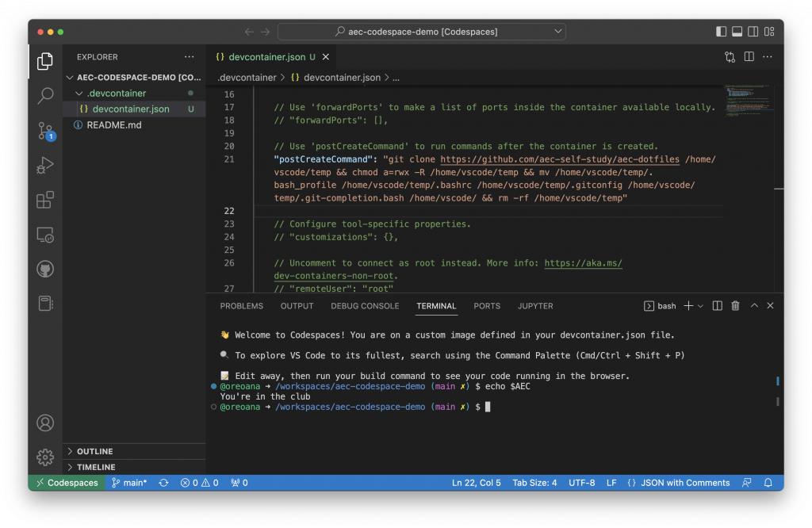Collapse the .devcontainer folder
This screenshot has width=812, height=528.
[x=134, y=94]
